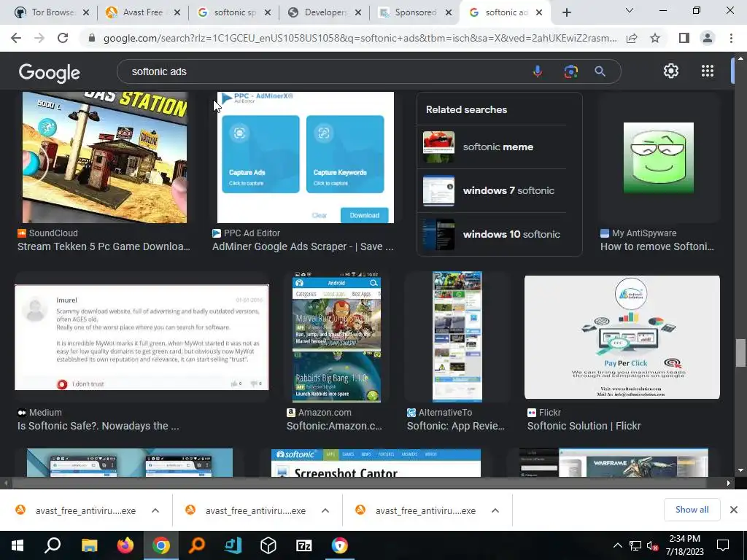Expand options for second avast download
Screen dimensions: 747x560
(x=325, y=510)
